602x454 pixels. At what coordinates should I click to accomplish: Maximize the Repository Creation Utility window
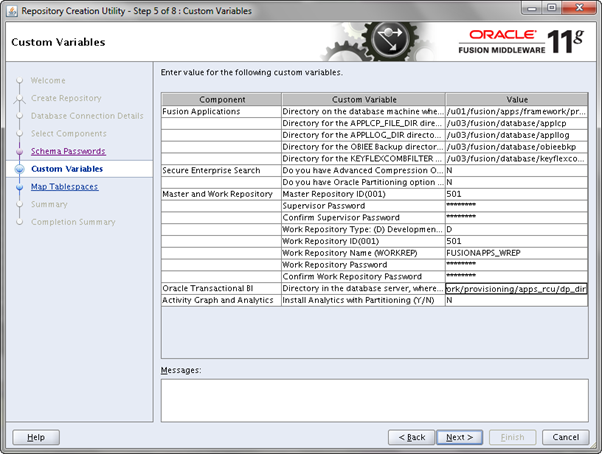pyautogui.click(x=552, y=8)
